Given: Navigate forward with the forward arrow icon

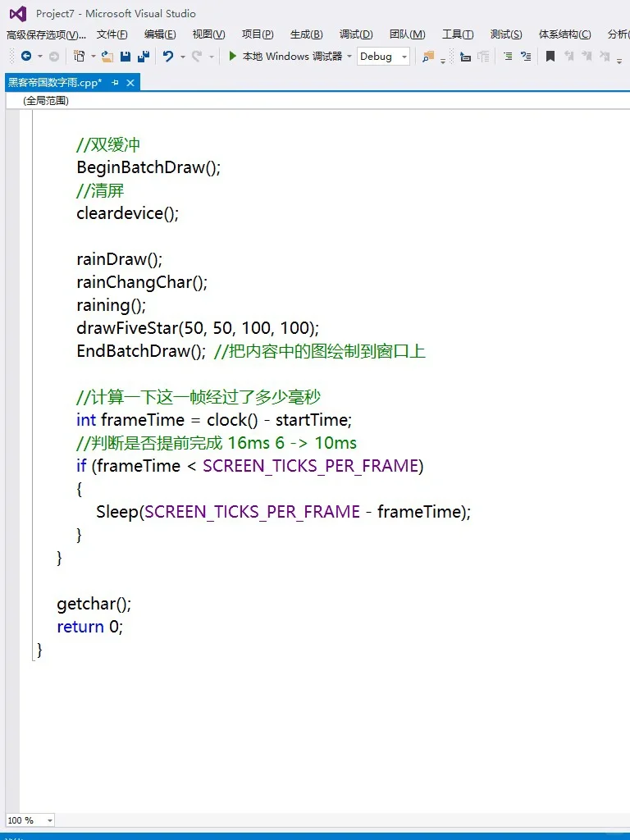Looking at the screenshot, I should pos(53,57).
